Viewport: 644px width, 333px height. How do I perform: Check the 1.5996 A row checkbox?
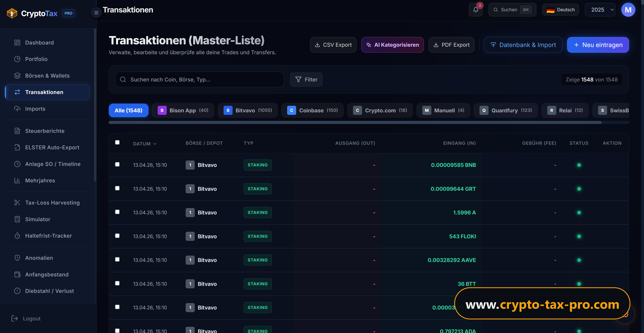pyautogui.click(x=117, y=212)
